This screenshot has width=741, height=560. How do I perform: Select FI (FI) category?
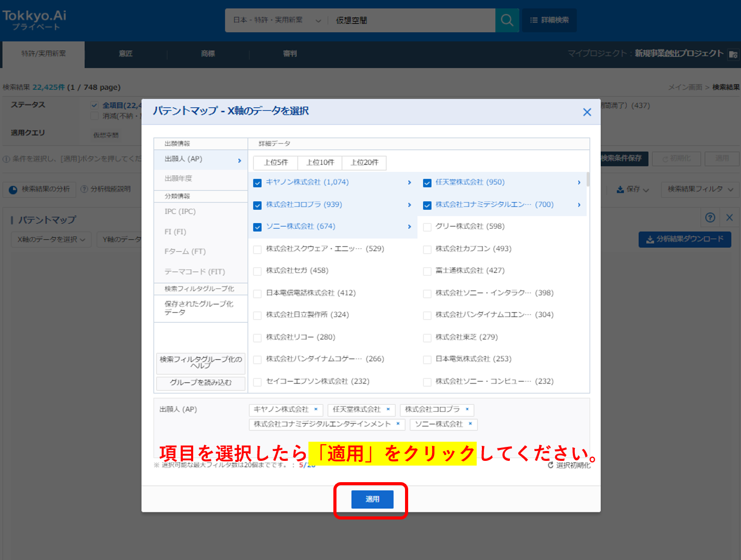point(200,232)
